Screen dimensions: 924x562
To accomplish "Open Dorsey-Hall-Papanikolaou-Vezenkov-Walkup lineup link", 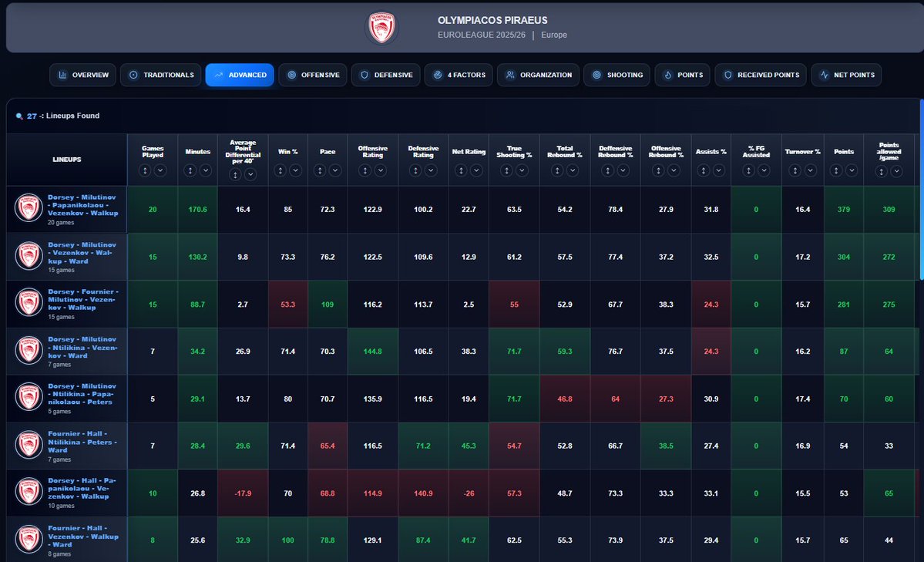I will point(82,488).
